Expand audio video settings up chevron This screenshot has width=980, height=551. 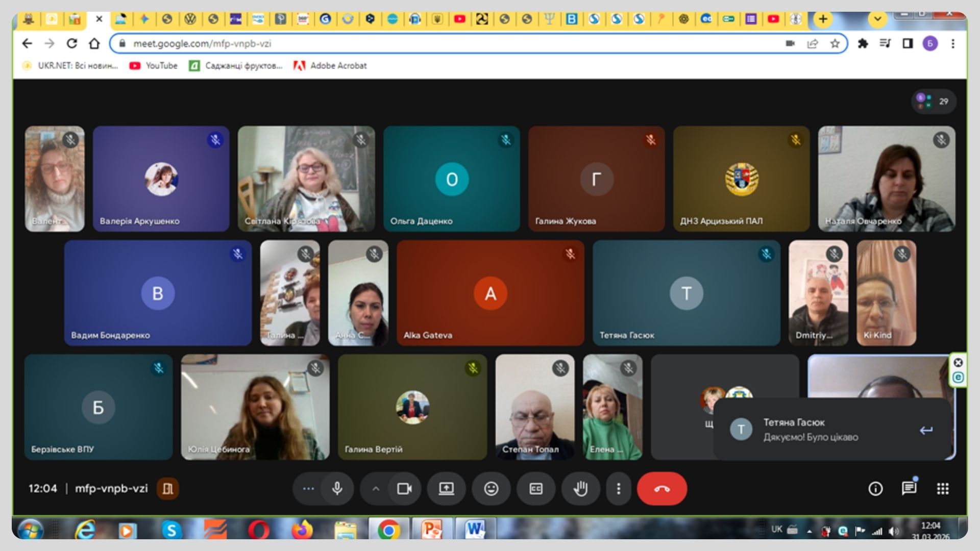point(376,489)
